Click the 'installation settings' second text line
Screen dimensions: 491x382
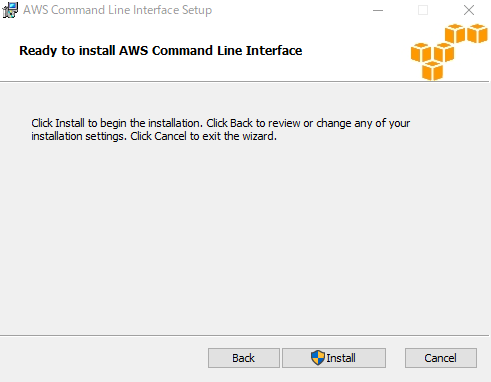[x=154, y=136]
